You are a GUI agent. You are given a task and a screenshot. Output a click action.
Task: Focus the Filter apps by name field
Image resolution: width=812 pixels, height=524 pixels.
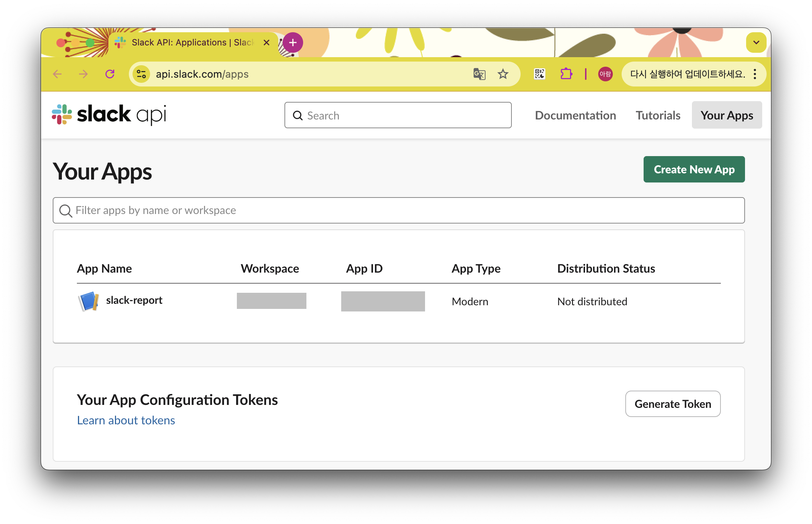(398, 210)
